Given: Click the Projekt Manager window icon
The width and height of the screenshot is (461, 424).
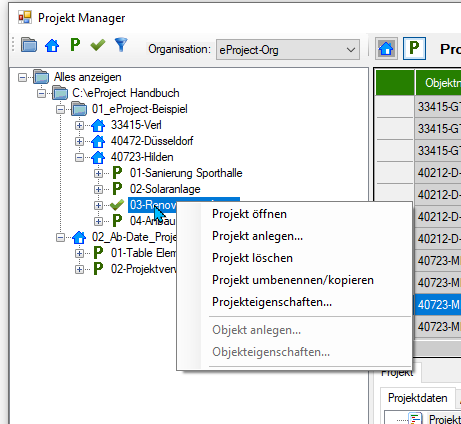Looking at the screenshot, I should (x=25, y=17).
